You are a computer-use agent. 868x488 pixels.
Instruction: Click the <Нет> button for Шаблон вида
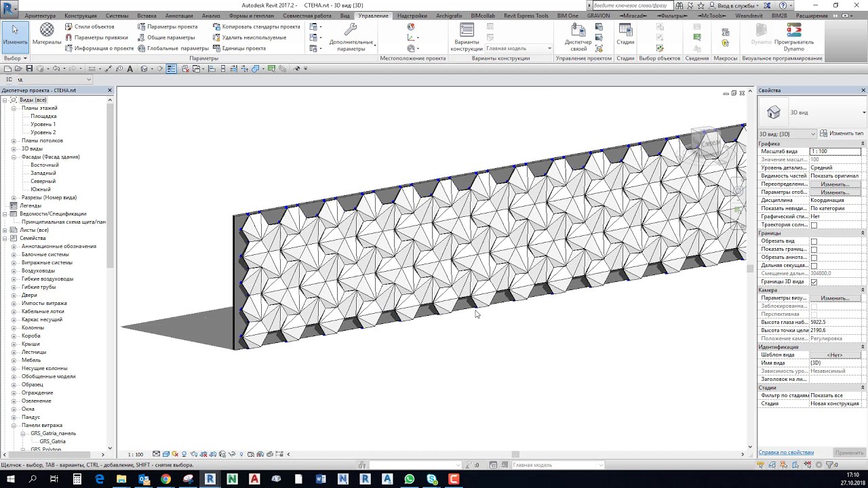point(835,354)
